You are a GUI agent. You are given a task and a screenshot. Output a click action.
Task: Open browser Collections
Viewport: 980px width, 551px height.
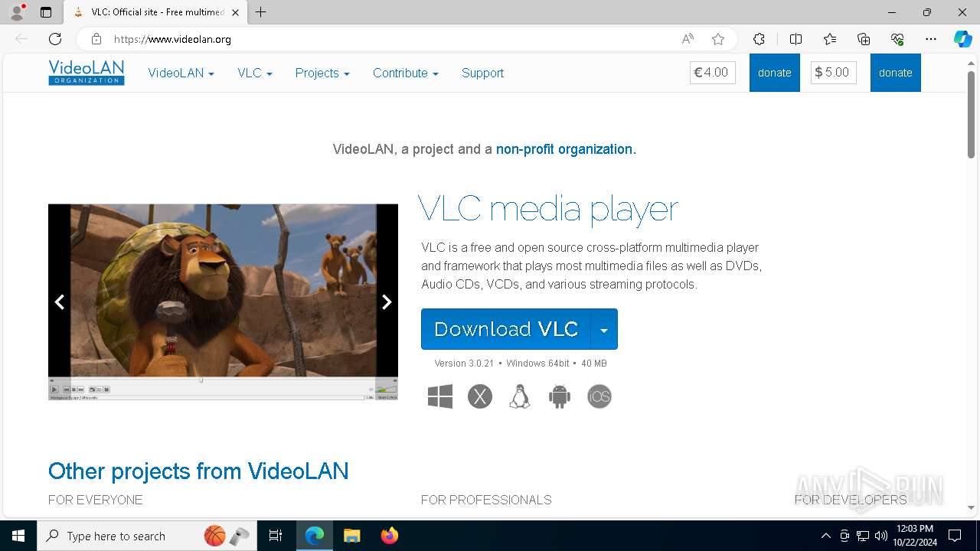coord(864,39)
